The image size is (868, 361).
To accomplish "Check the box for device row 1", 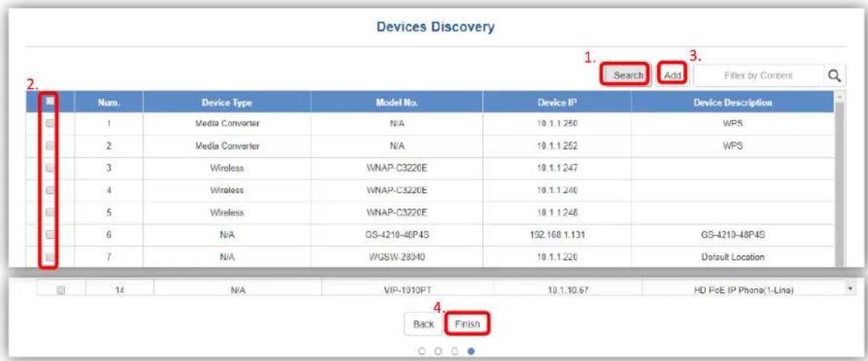I will coord(49,124).
